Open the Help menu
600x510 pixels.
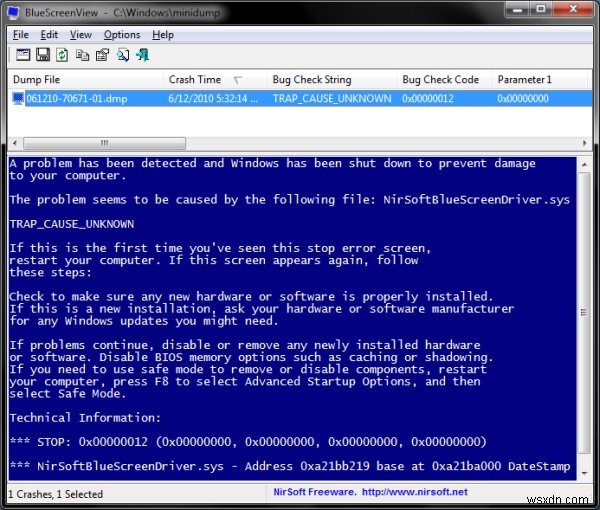click(x=163, y=35)
